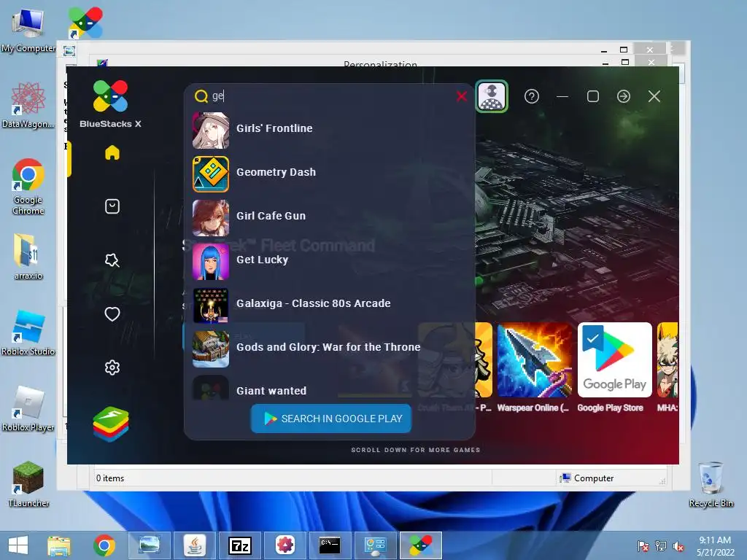Click Galaxiga game icon

click(x=211, y=306)
